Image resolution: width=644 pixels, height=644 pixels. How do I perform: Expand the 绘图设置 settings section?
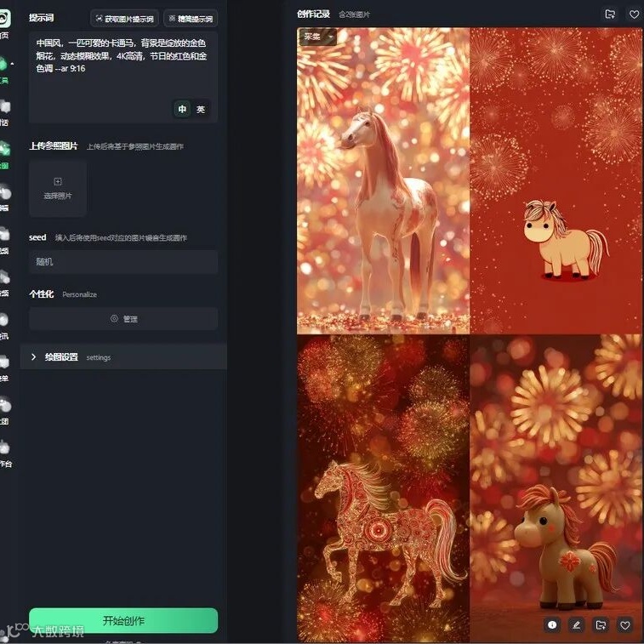point(123,357)
